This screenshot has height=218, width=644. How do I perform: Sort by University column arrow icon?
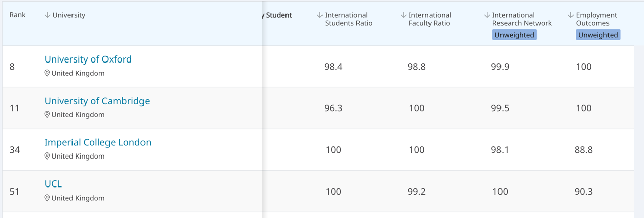click(x=48, y=15)
